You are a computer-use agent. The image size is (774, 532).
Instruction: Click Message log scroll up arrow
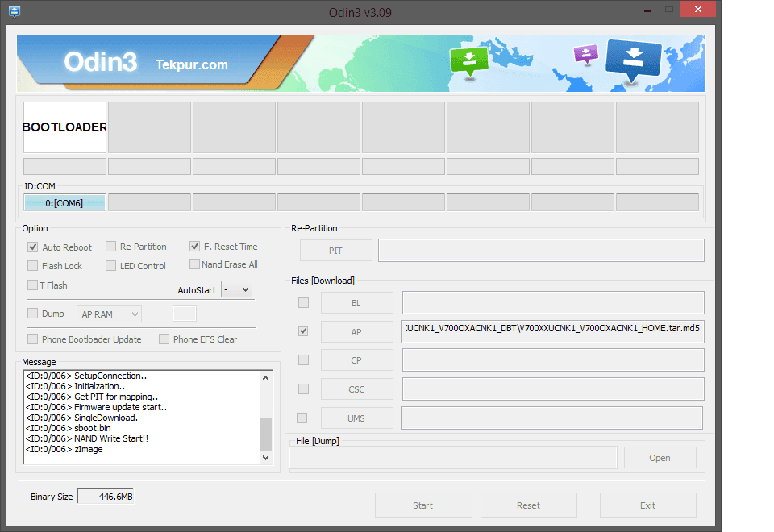[265, 378]
